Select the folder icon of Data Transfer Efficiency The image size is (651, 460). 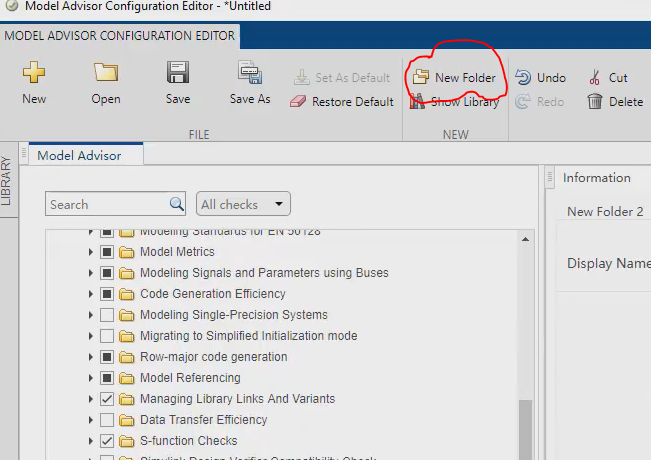click(x=127, y=420)
